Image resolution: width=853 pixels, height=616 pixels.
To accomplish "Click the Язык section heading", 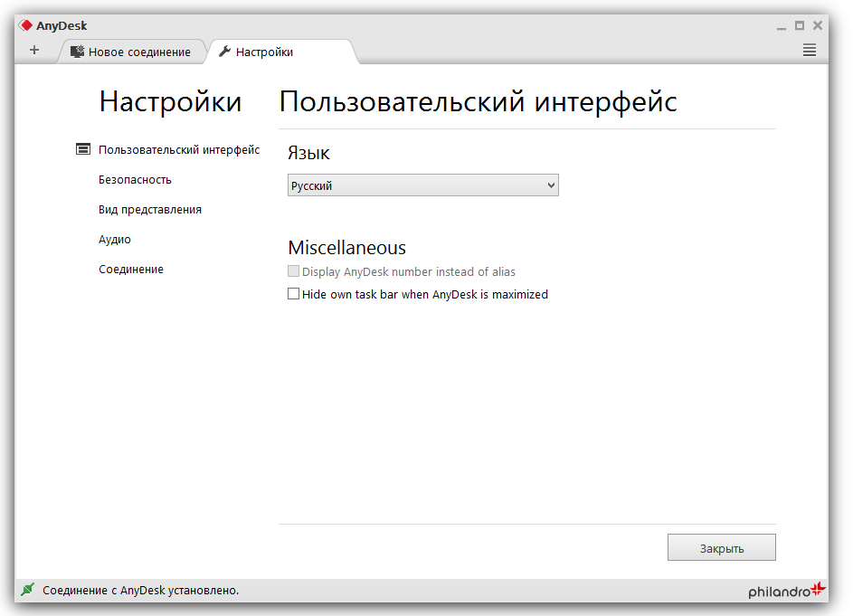I will tap(308, 153).
